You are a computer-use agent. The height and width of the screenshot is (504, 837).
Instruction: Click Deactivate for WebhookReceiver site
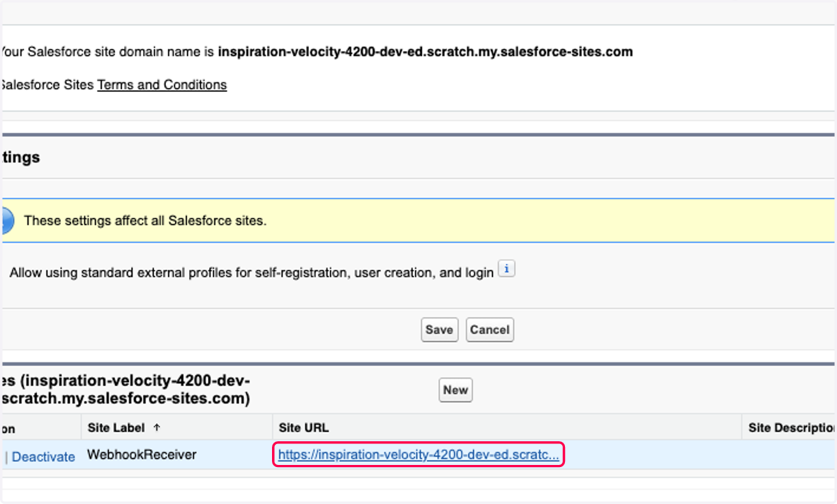(x=43, y=457)
